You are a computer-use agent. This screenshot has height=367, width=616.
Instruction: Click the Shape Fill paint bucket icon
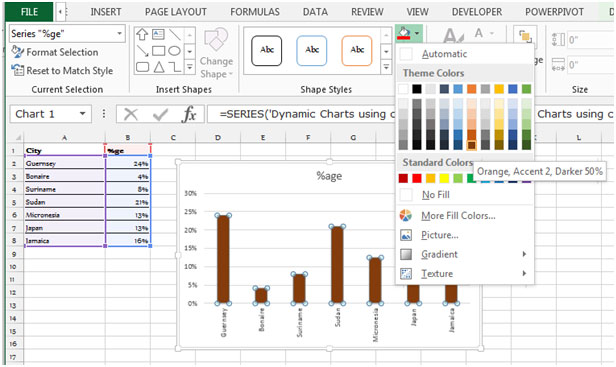[404, 33]
